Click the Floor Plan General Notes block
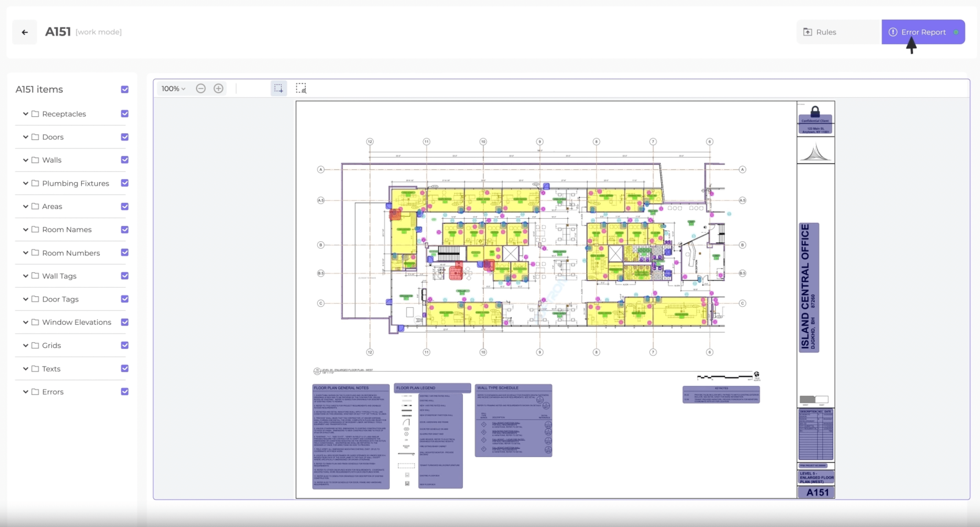This screenshot has height=527, width=980. pyautogui.click(x=351, y=436)
